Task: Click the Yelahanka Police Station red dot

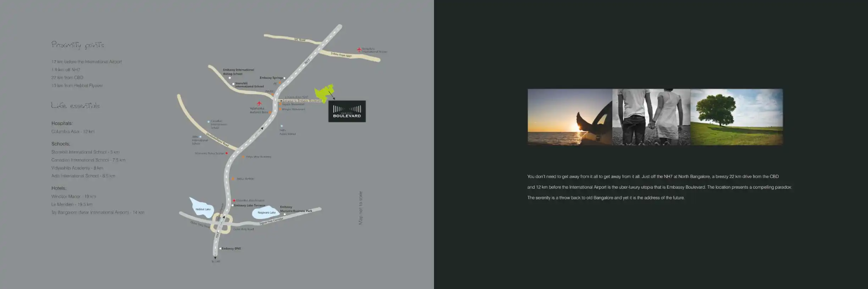Action: 227,153
